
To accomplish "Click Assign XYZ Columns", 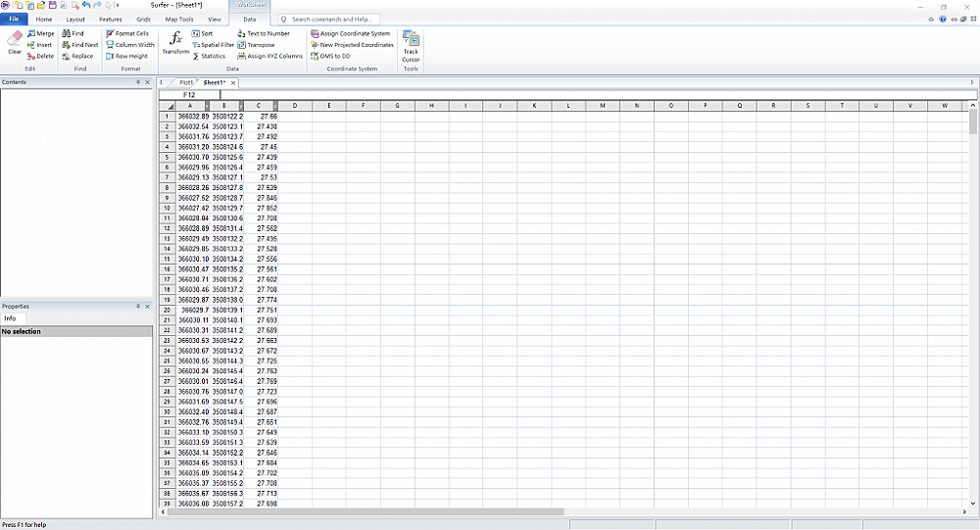I will 269,56.
